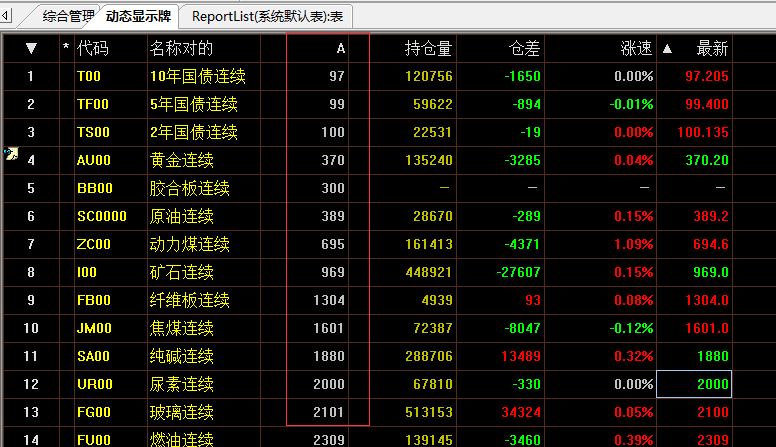The height and width of the screenshot is (447, 776).
Task: Select code JM00
Action: click(95, 328)
